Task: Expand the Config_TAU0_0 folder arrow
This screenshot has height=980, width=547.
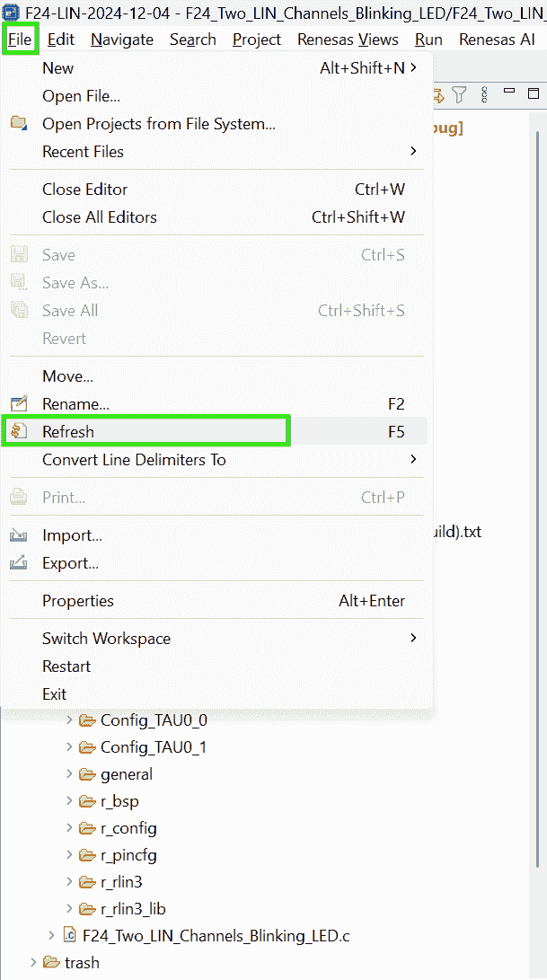Action: tap(70, 720)
